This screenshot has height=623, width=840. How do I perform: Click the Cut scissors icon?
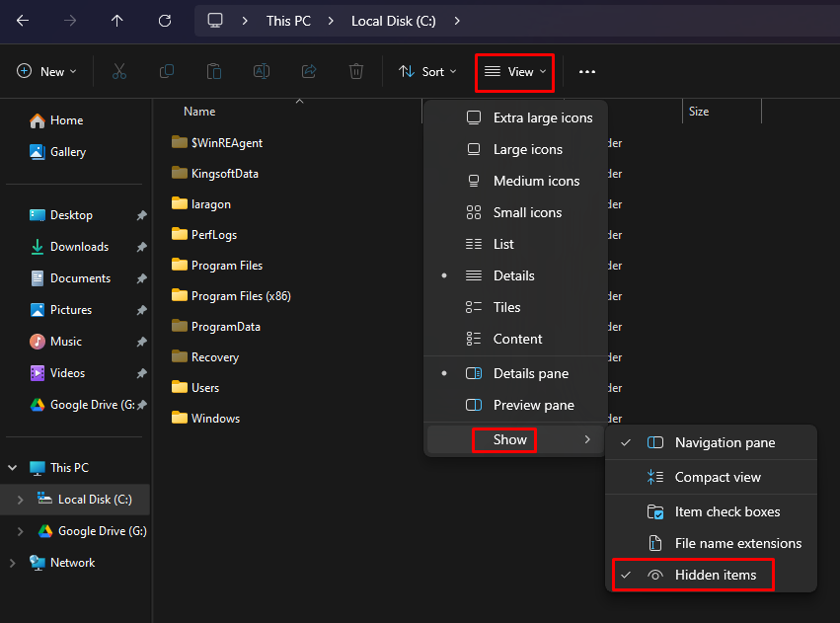point(119,71)
